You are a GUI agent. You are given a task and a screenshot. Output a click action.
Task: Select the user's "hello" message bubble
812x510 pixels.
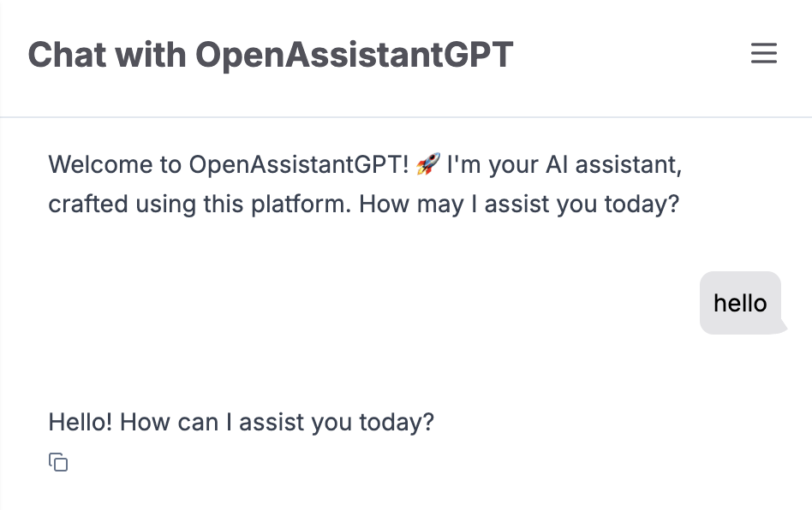click(x=740, y=303)
